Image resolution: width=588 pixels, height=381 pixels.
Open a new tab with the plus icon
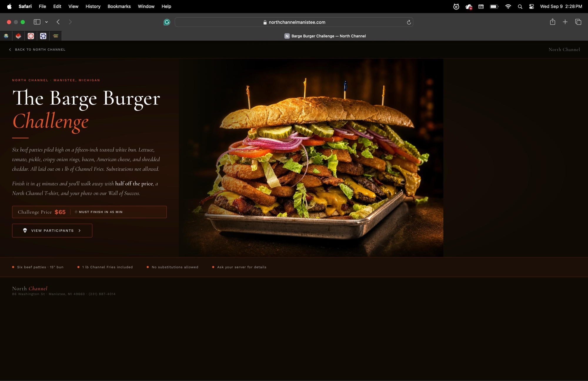point(565,22)
